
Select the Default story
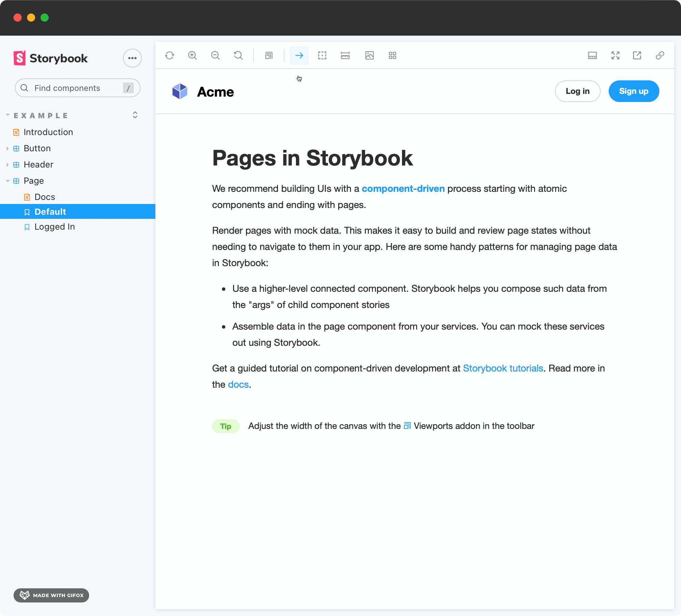click(x=78, y=212)
